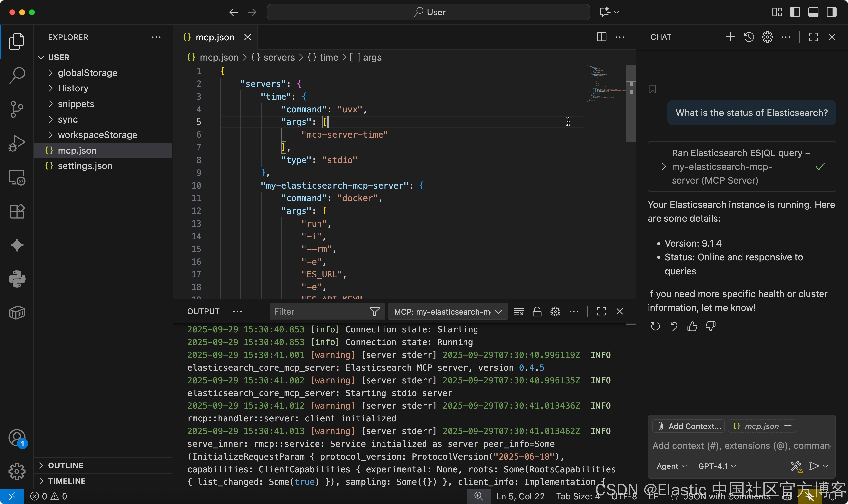Image resolution: width=848 pixels, height=504 pixels.
Task: Open the sparkle AI view icon
Action: 17,245
